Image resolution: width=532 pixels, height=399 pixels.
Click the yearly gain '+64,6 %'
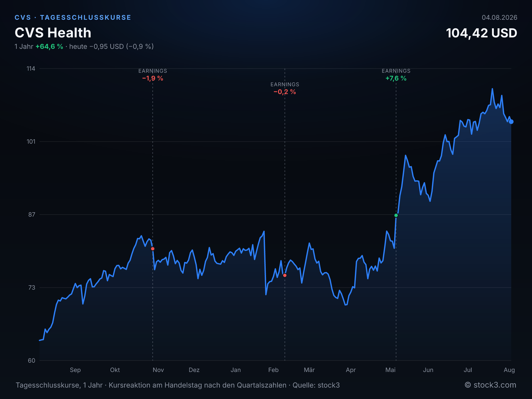tap(49, 47)
